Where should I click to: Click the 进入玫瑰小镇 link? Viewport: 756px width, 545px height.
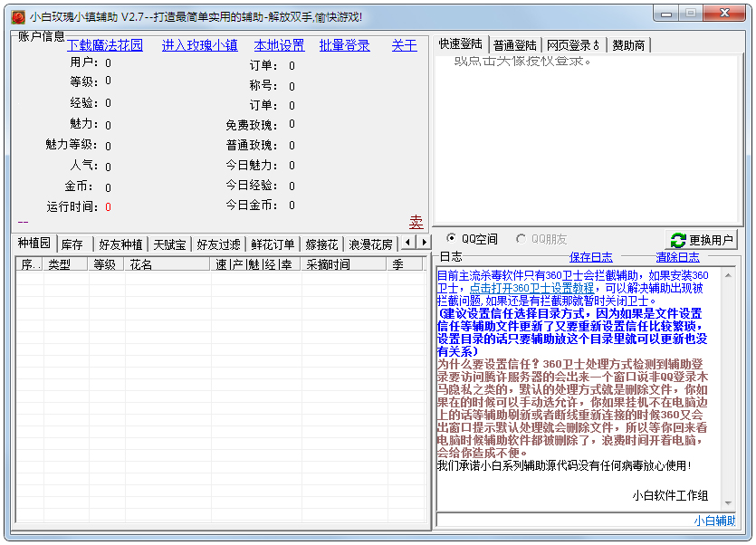199,44
